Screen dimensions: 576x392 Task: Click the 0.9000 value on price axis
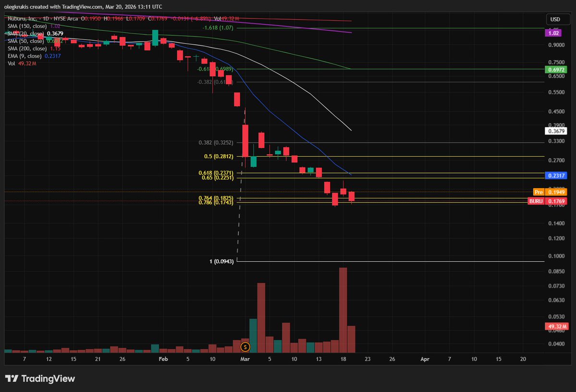click(x=556, y=45)
